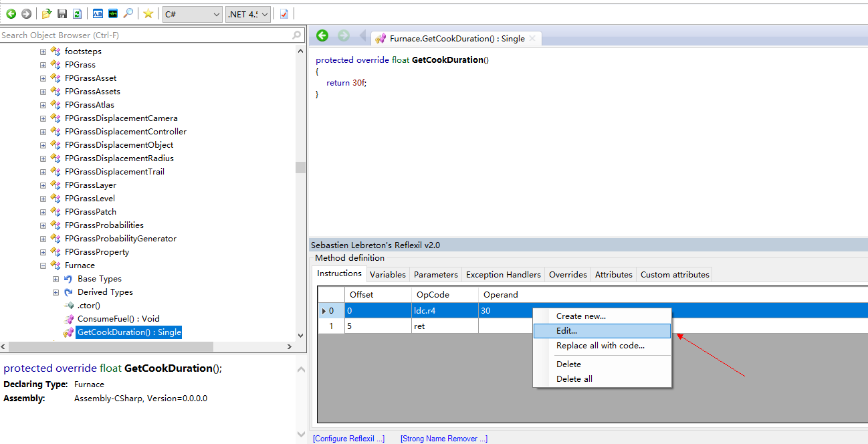Collapse the Furnace tree node

coord(43,265)
